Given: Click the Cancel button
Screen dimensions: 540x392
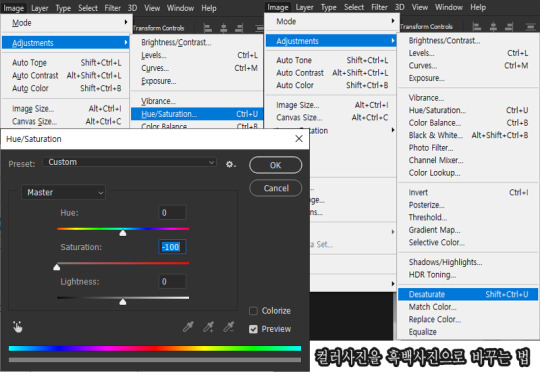Looking at the screenshot, I should click(x=276, y=188).
